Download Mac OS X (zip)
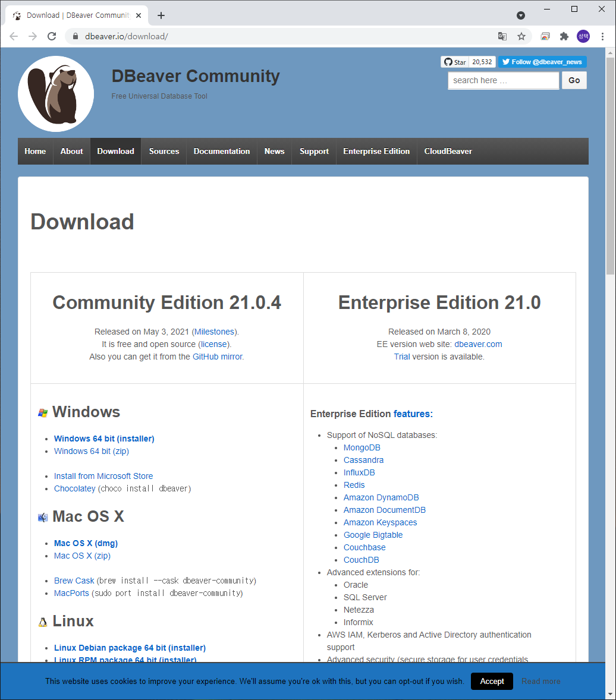This screenshot has width=616, height=700. click(82, 556)
